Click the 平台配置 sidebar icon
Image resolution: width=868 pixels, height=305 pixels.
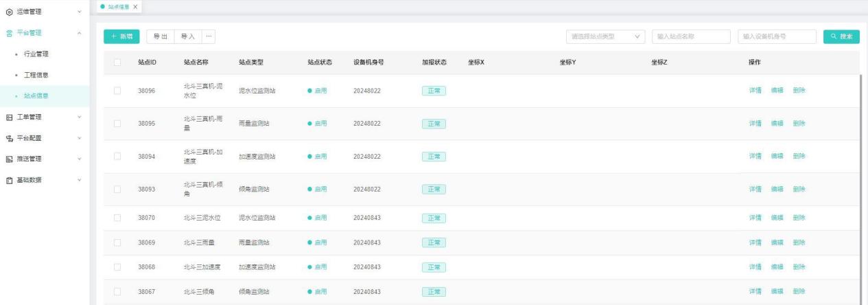8,138
